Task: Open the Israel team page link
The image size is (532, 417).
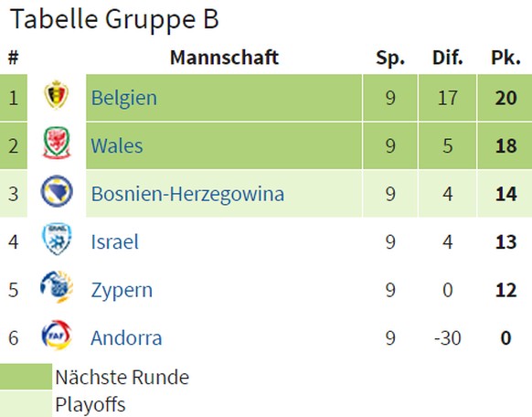Action: (115, 242)
